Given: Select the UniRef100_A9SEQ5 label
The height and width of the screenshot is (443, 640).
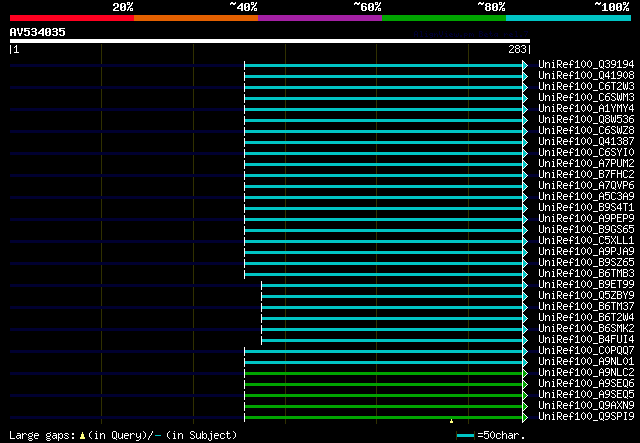Looking at the screenshot, I should [586, 395].
